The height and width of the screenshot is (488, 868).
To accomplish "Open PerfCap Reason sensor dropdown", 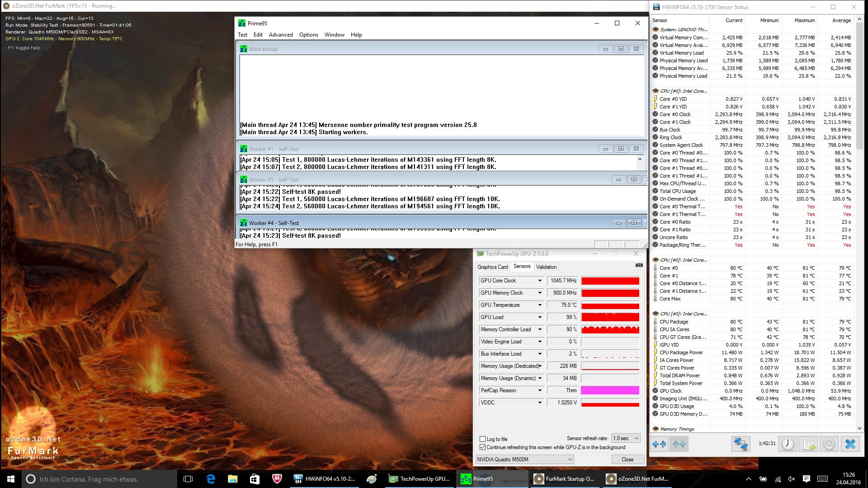I will (x=539, y=390).
